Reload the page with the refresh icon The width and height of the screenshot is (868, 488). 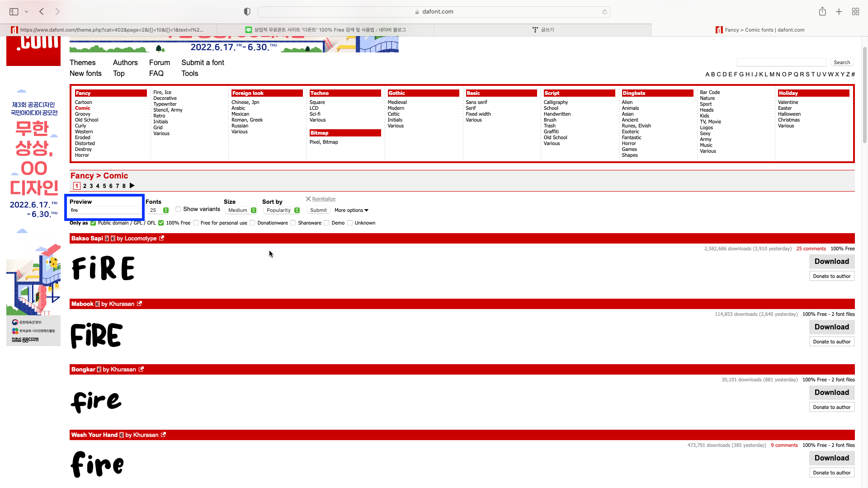604,12
